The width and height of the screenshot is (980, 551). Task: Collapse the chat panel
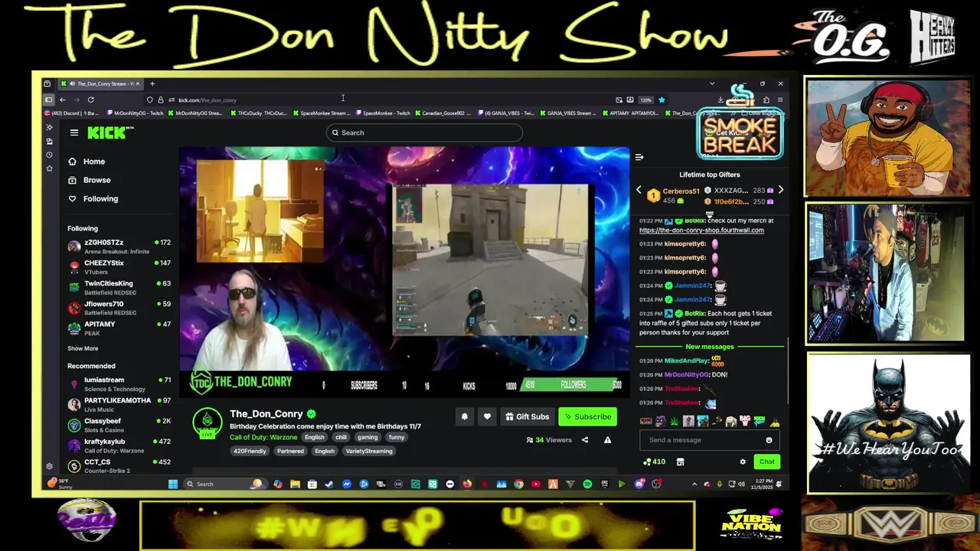click(x=639, y=158)
